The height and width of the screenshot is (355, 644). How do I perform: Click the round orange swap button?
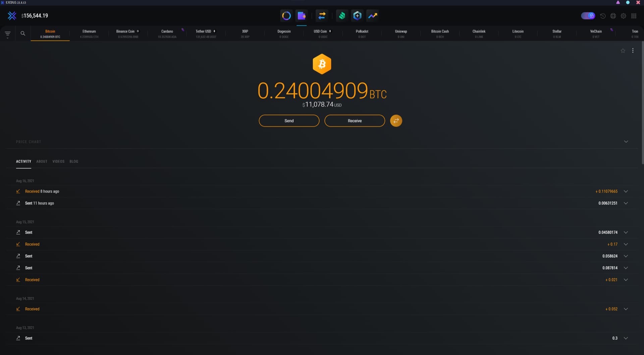396,121
